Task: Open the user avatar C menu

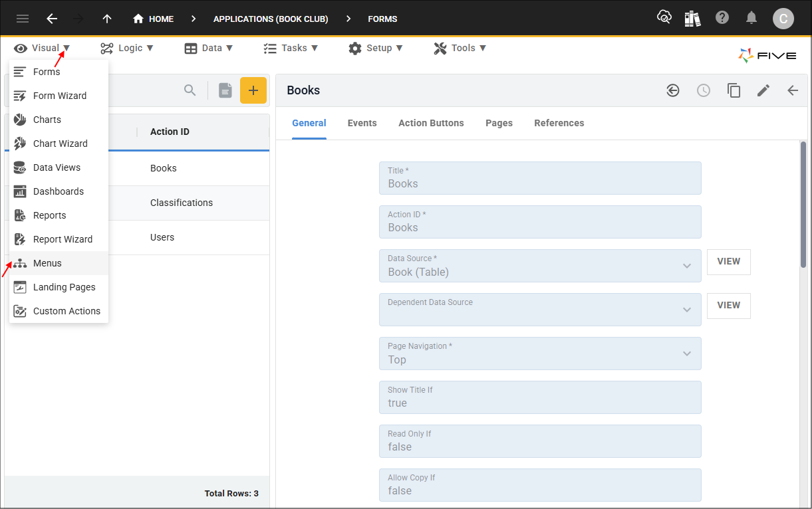Action: (783, 19)
